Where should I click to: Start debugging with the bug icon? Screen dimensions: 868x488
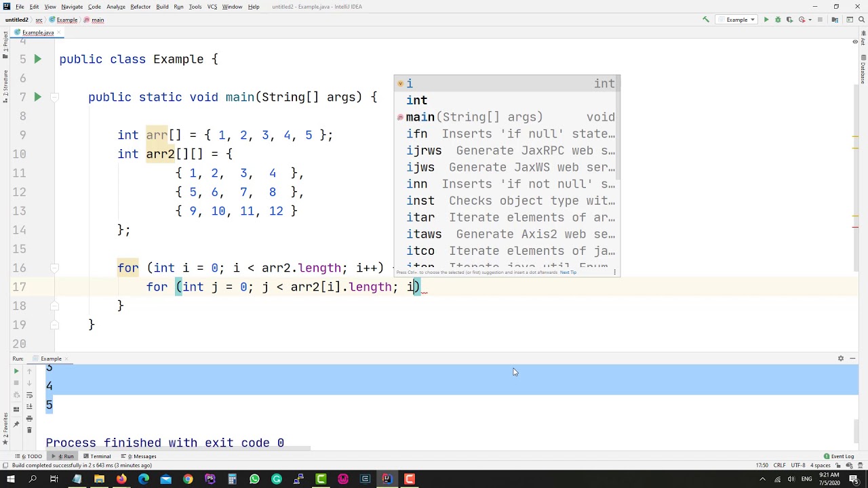click(778, 20)
